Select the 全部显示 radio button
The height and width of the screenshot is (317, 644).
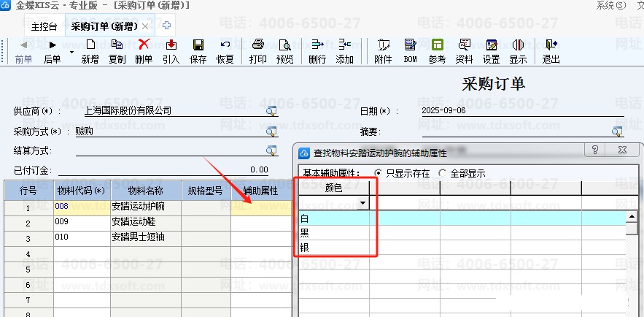tap(442, 173)
